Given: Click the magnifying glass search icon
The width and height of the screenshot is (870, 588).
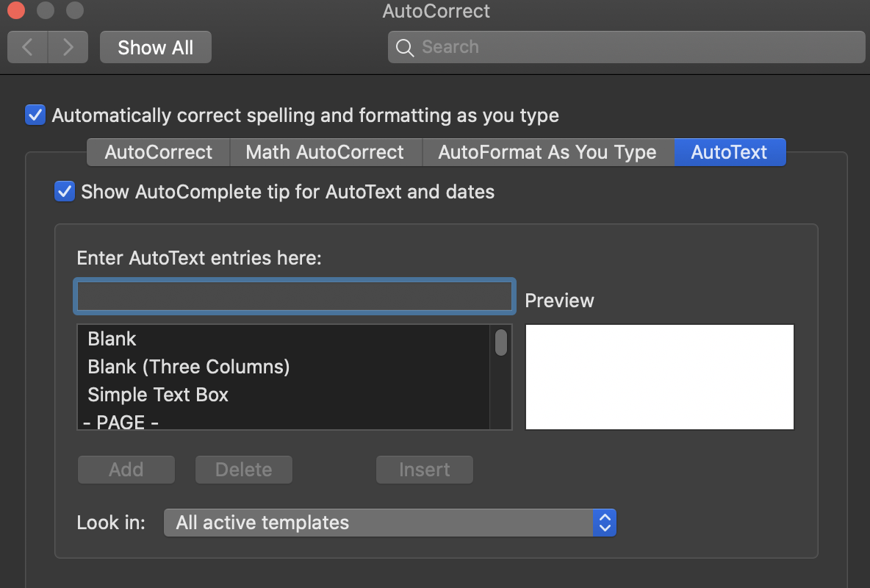Looking at the screenshot, I should (x=404, y=48).
